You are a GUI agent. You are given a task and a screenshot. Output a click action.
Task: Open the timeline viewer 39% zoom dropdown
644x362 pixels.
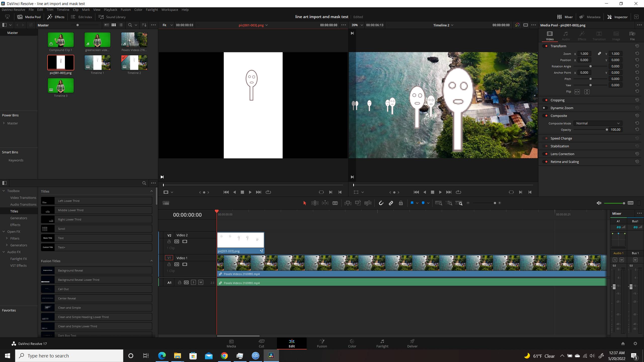[357, 25]
